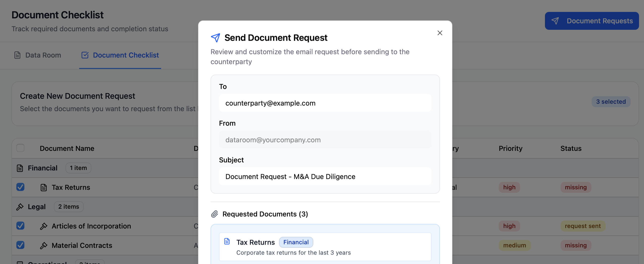The height and width of the screenshot is (264, 644).
Task: Click the paper plane icon in dialog title
Action: coord(215,38)
